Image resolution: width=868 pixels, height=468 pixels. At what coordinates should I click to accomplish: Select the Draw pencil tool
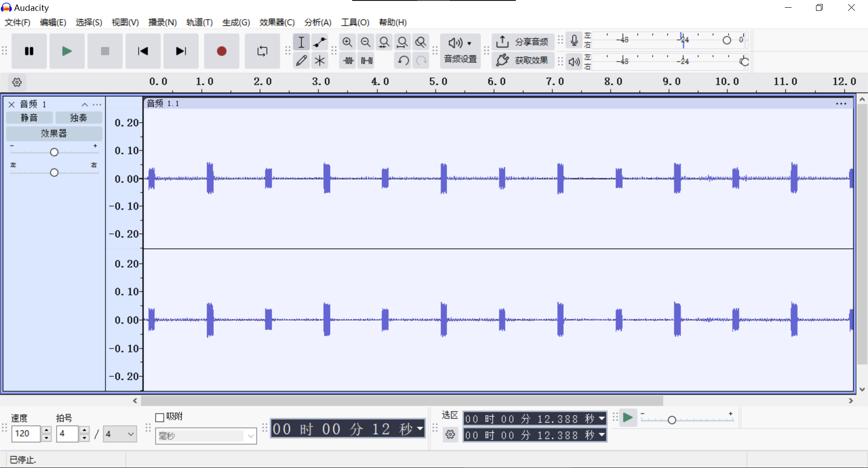[301, 60]
